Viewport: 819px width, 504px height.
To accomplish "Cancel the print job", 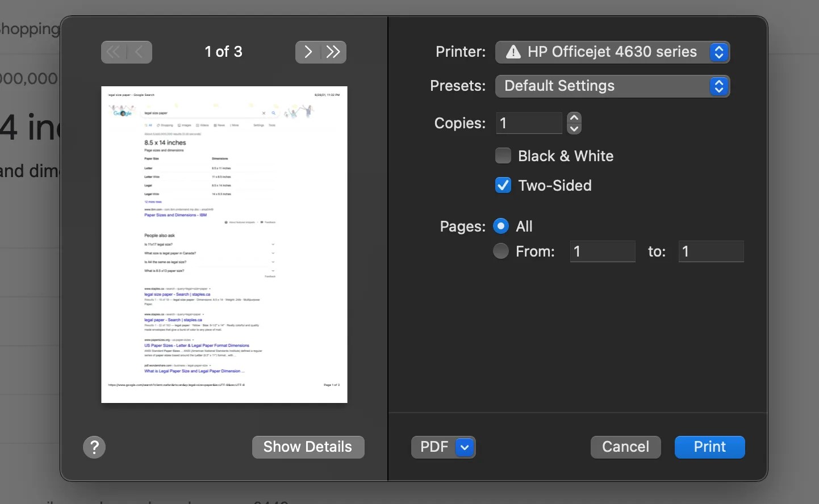I will [625, 447].
